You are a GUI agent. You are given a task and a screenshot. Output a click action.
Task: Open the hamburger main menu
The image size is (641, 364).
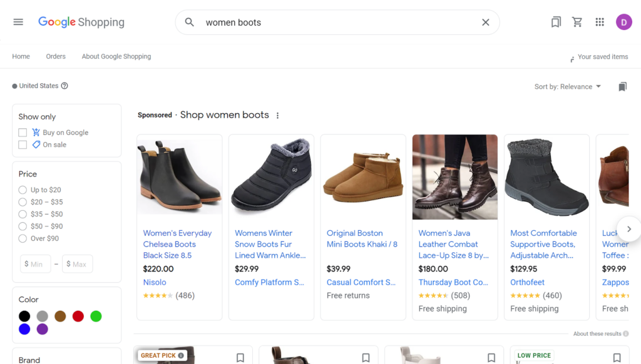(x=18, y=22)
